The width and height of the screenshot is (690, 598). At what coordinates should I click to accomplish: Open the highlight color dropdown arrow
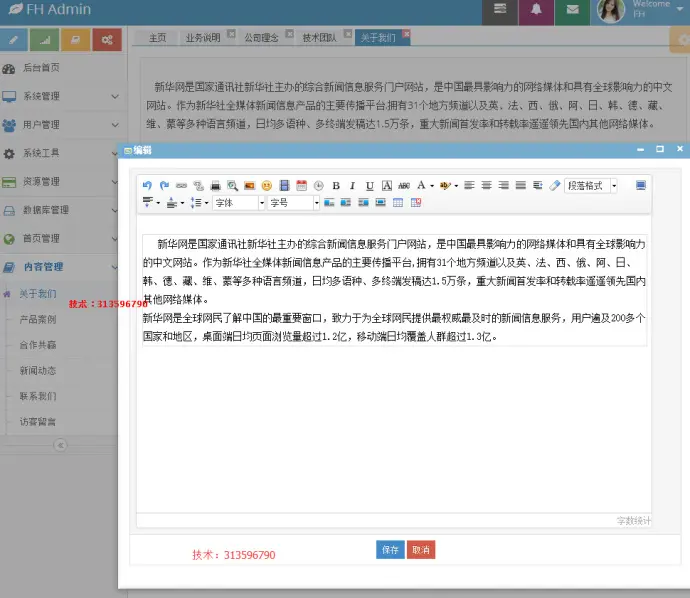click(x=456, y=186)
